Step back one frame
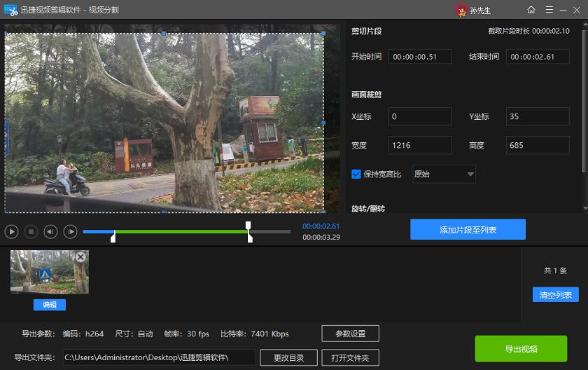The height and width of the screenshot is (370, 588). click(50, 232)
